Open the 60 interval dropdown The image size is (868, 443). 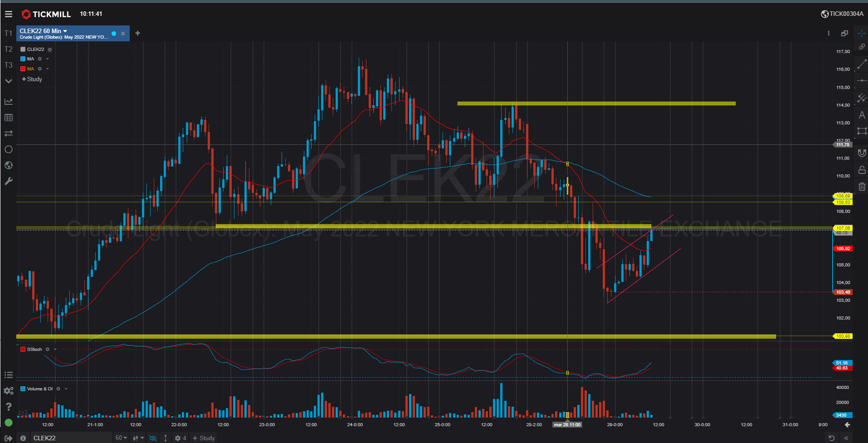click(121, 438)
